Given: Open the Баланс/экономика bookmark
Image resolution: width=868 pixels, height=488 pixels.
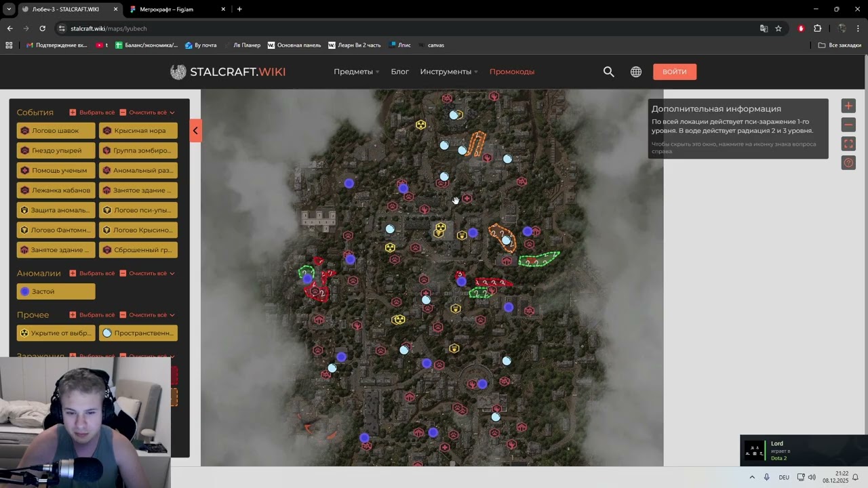Looking at the screenshot, I should coord(146,45).
